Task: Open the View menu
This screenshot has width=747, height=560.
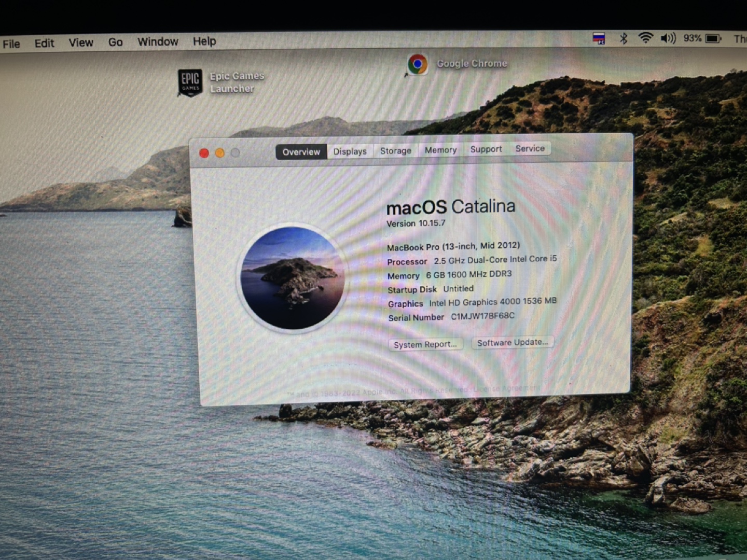Action: coord(81,43)
